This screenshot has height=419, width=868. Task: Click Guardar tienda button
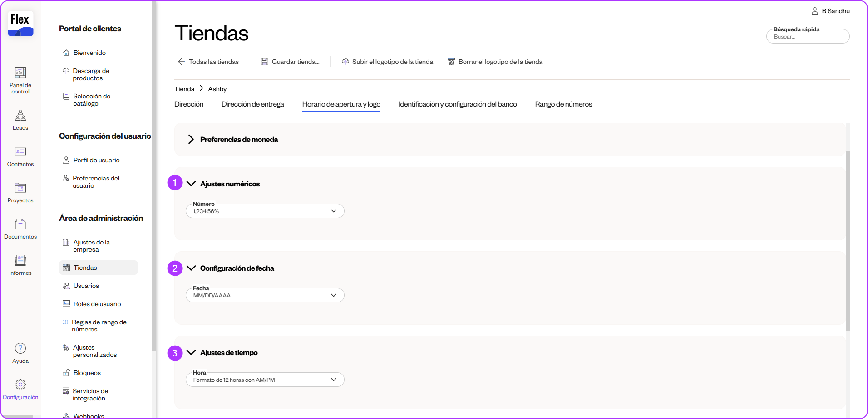coord(290,62)
